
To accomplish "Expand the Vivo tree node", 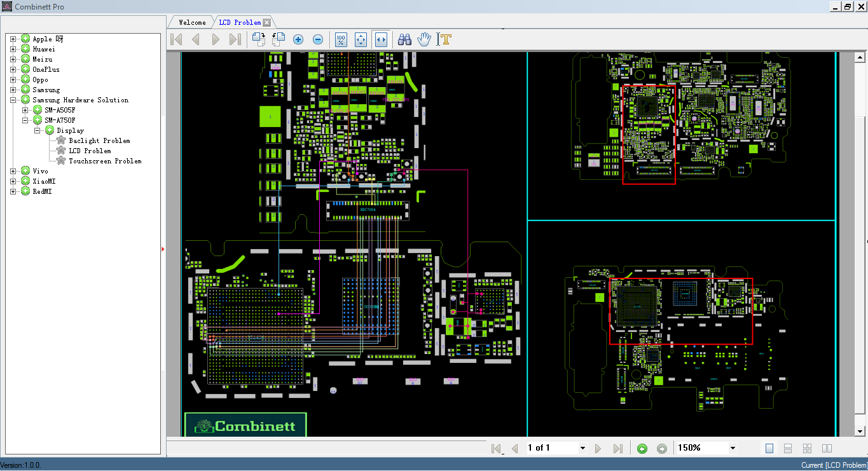I will coord(13,171).
